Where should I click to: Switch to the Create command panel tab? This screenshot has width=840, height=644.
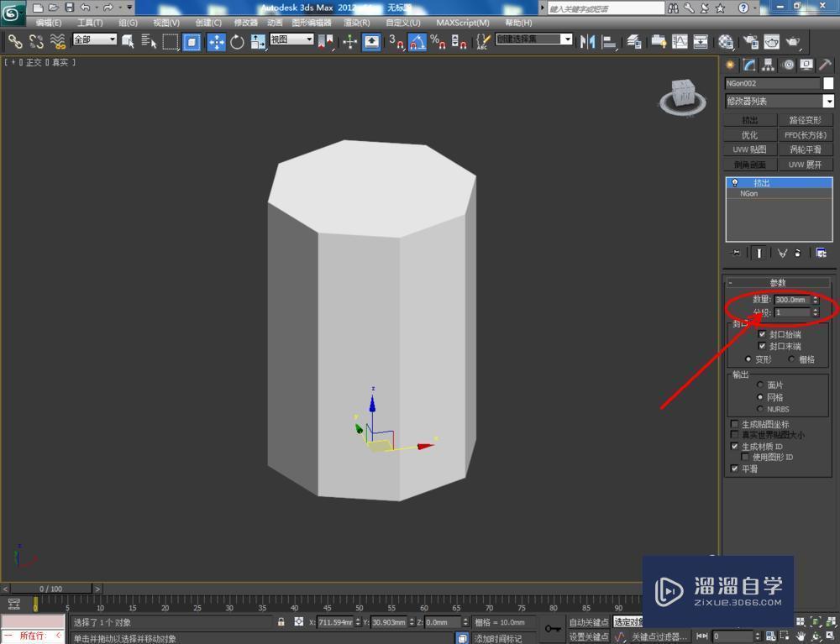(x=730, y=65)
